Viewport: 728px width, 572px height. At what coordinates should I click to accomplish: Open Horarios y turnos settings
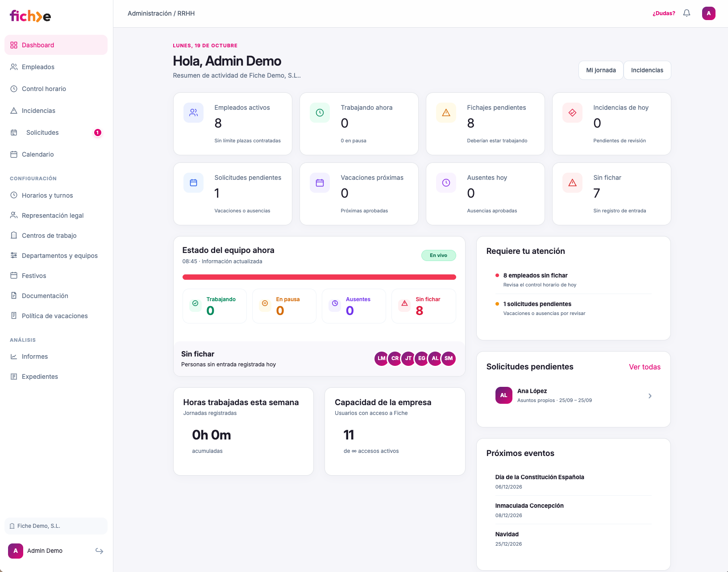click(x=56, y=195)
